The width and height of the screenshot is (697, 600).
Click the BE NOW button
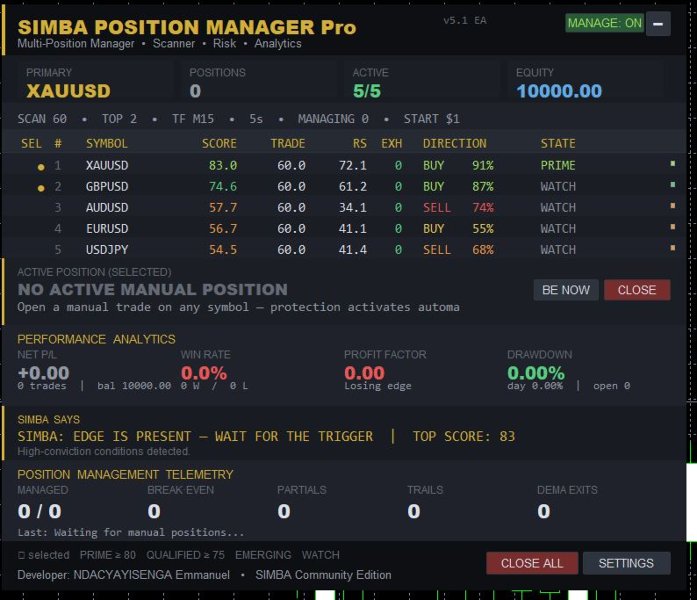[566, 290]
